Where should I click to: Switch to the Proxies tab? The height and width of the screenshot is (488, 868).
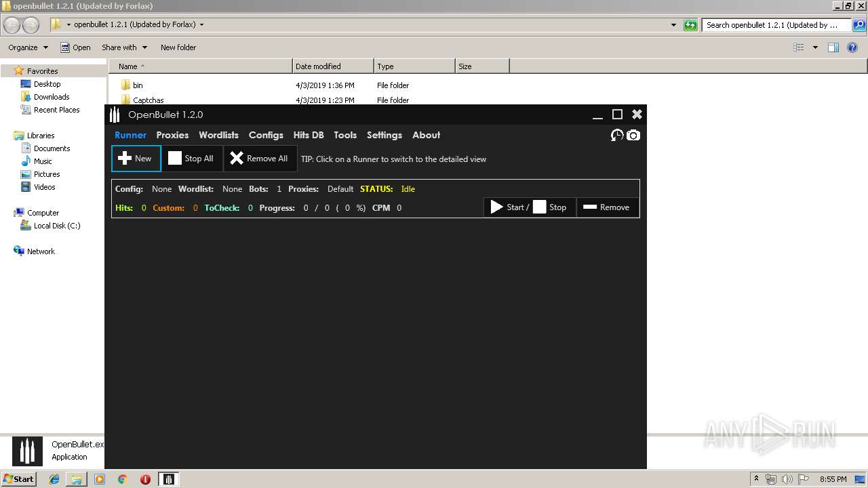coord(172,135)
